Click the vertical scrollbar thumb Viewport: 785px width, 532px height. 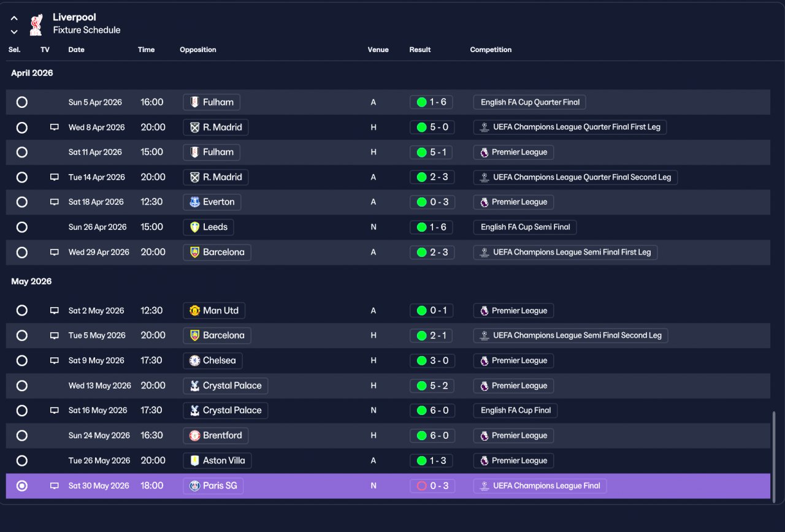pos(774,457)
